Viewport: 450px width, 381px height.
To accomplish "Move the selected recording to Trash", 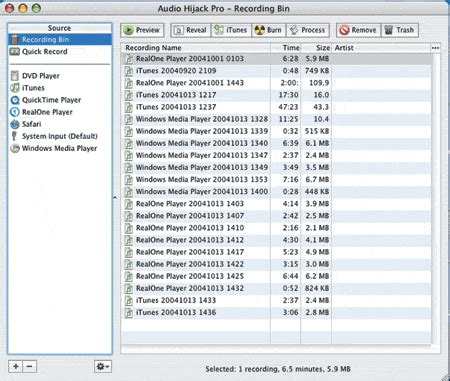I will (399, 30).
